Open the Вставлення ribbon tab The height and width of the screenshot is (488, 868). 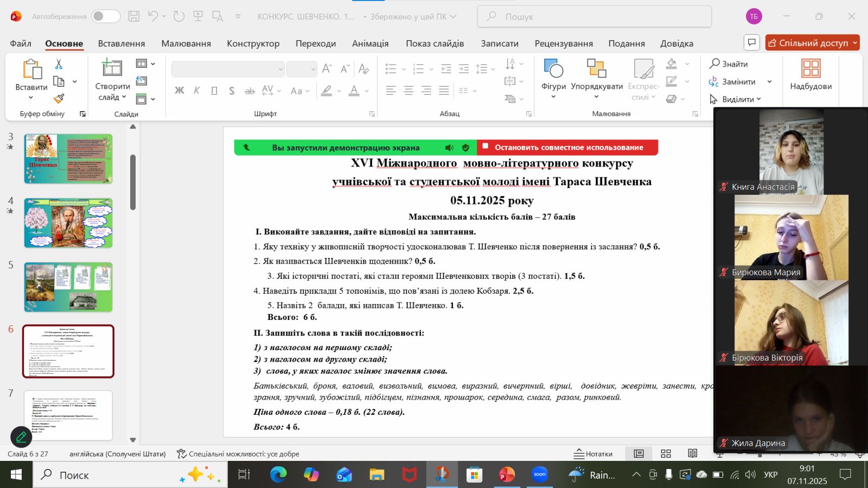coord(121,43)
